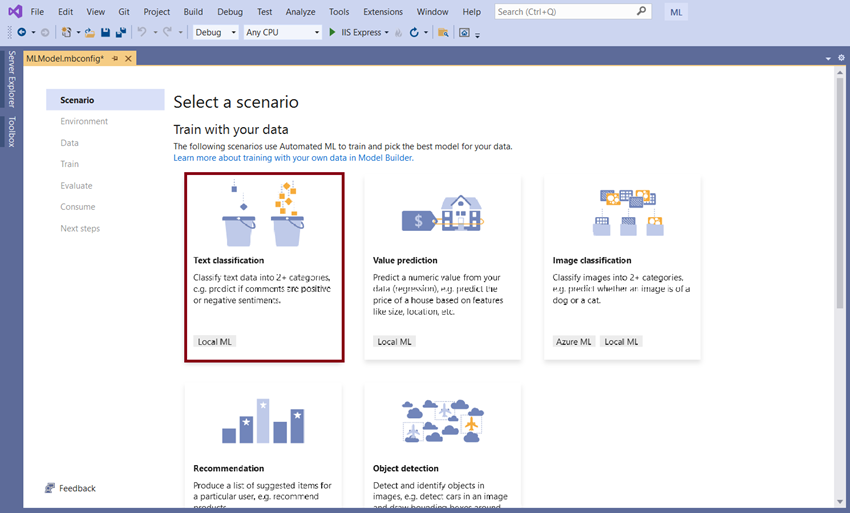Go to the Data step
The height and width of the screenshot is (513, 850).
[x=69, y=143]
